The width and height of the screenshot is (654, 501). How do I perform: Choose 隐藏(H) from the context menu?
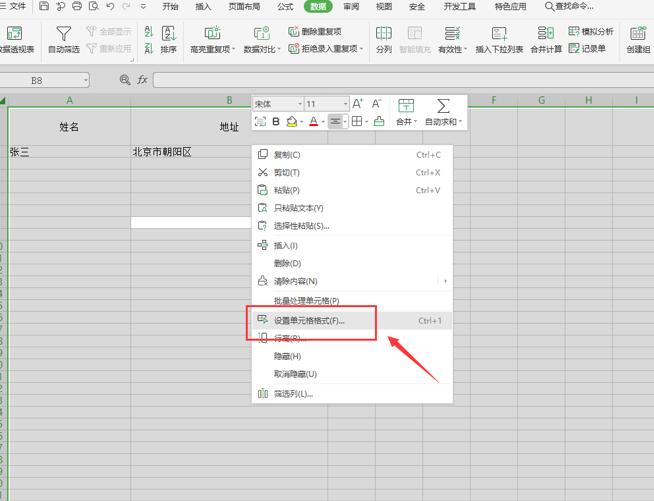(352, 356)
